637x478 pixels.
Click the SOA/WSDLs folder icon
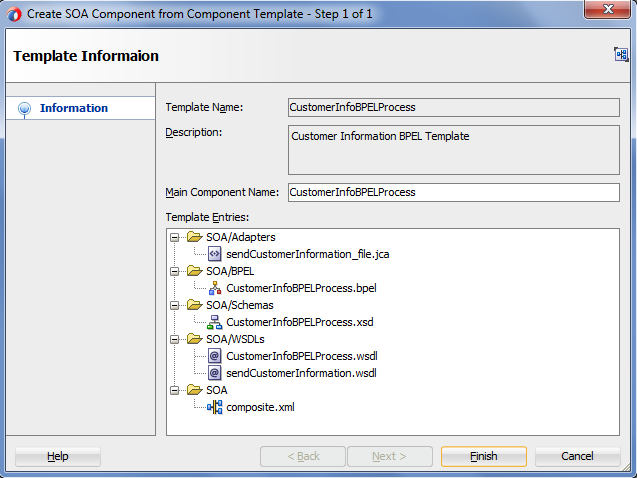pos(195,339)
